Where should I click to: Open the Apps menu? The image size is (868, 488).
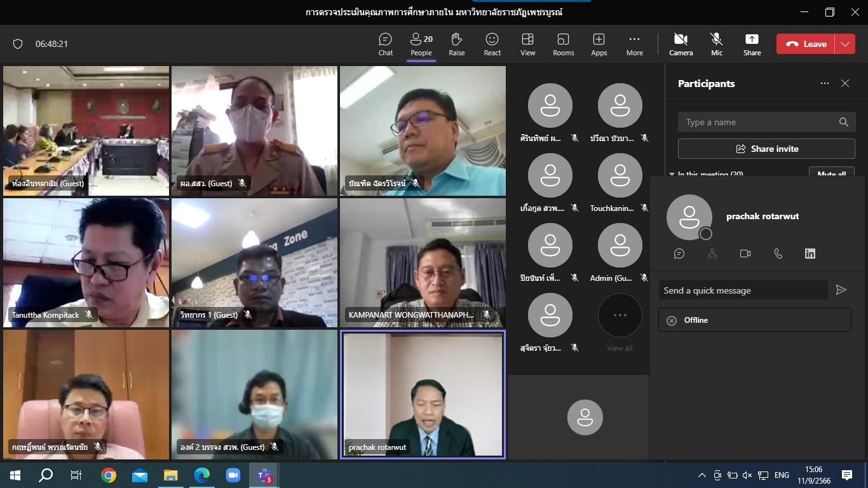(599, 44)
